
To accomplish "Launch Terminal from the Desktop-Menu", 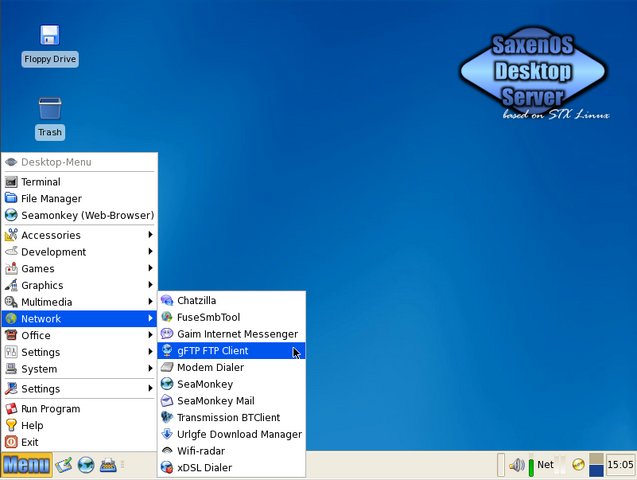I will pyautogui.click(x=79, y=182).
